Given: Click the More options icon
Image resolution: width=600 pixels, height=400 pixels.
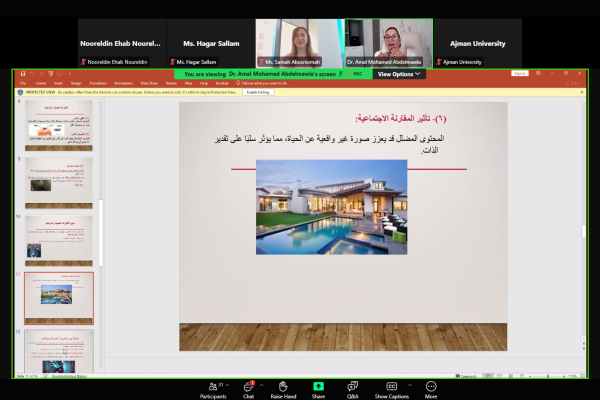Looking at the screenshot, I should pos(431,386).
